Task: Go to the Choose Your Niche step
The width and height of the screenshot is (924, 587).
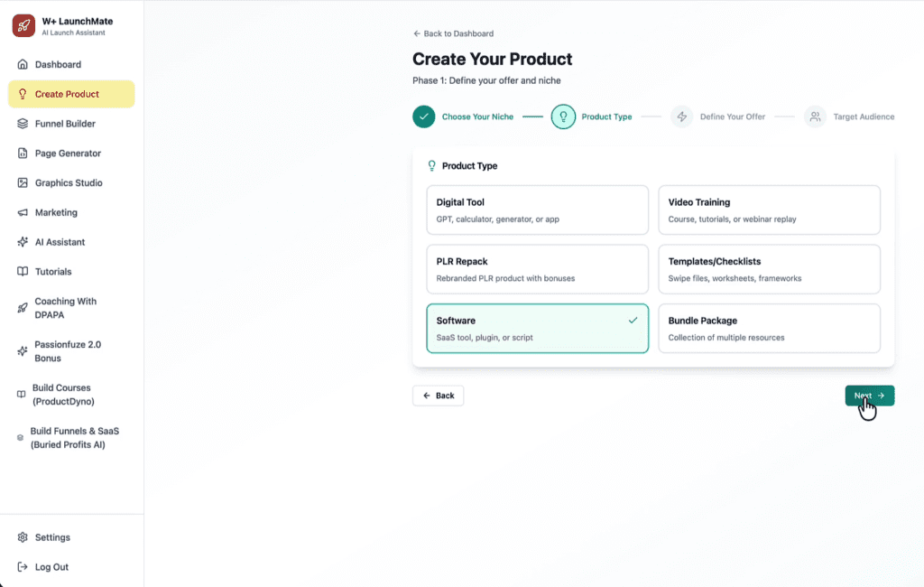Action: pyautogui.click(x=424, y=116)
